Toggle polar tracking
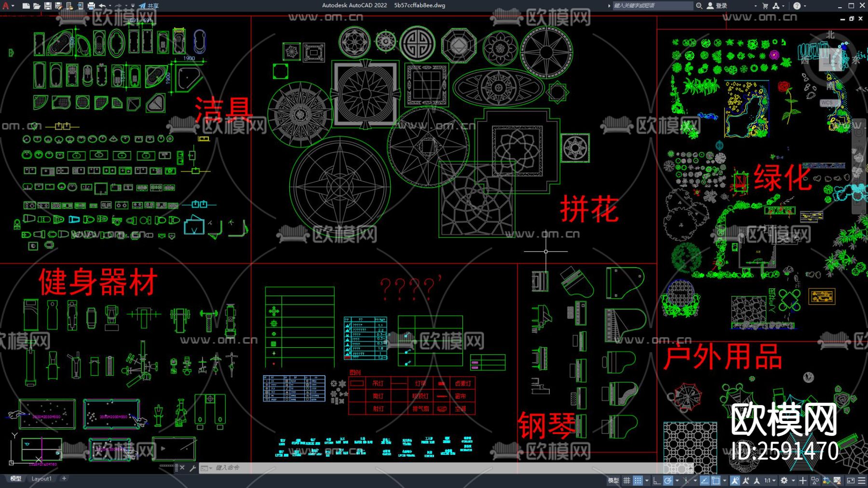The width and height of the screenshot is (868, 488). 668,480
